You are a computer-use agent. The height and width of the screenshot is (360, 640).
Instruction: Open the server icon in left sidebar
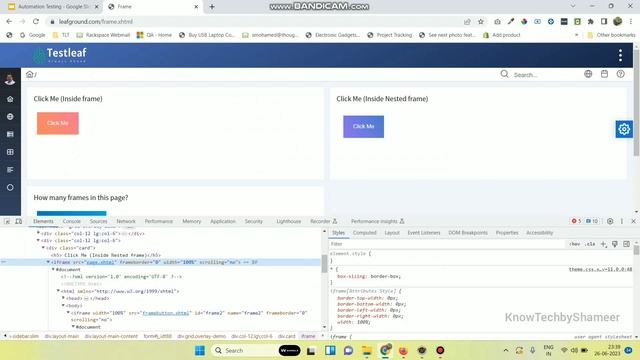tap(10, 134)
